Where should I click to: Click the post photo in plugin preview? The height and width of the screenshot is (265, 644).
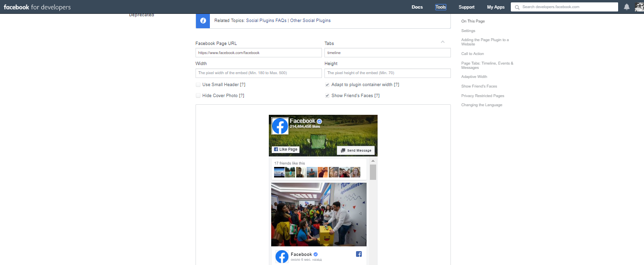pos(319,214)
